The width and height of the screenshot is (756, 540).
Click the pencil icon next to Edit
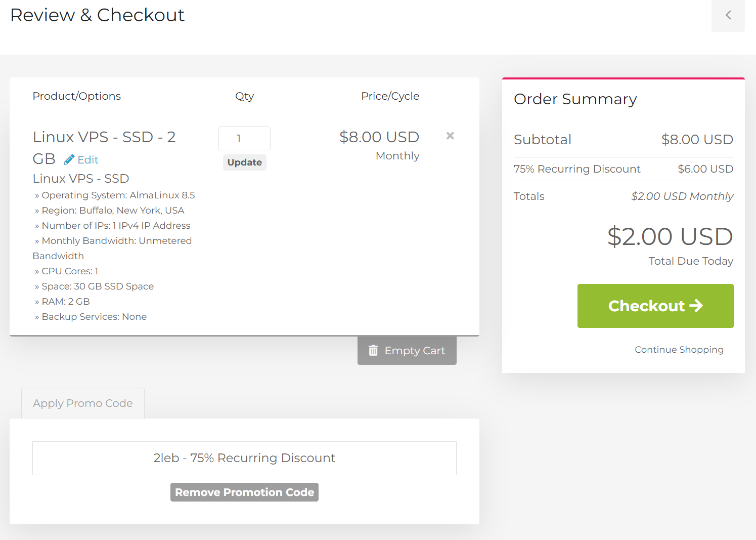pyautogui.click(x=69, y=160)
